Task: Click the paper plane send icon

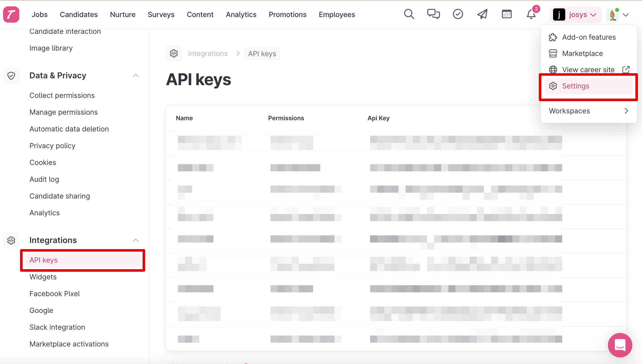Action: pos(482,14)
